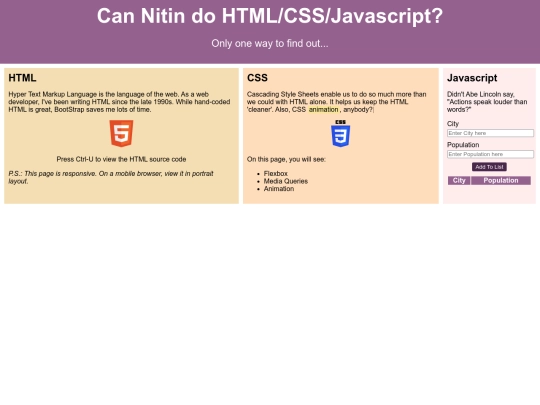Click the Hyper Text Markup Language paragraph
The height and width of the screenshot is (405, 540).
click(119, 102)
